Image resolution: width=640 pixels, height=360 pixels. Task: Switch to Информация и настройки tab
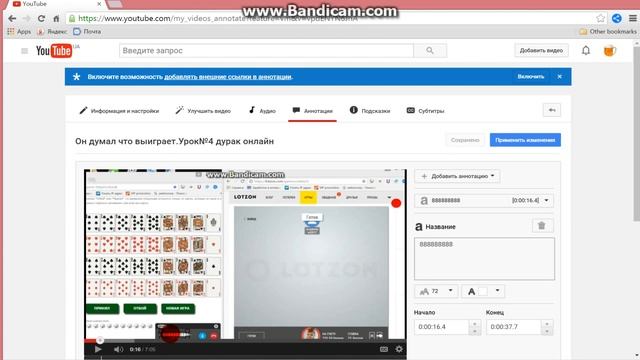(119, 111)
